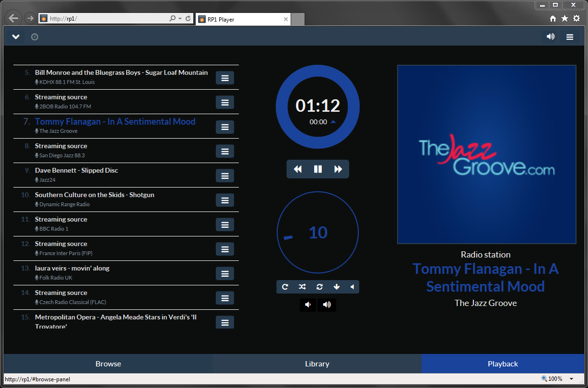
Task: Open the menu for the Metropolitan Opera entry
Action: point(224,322)
